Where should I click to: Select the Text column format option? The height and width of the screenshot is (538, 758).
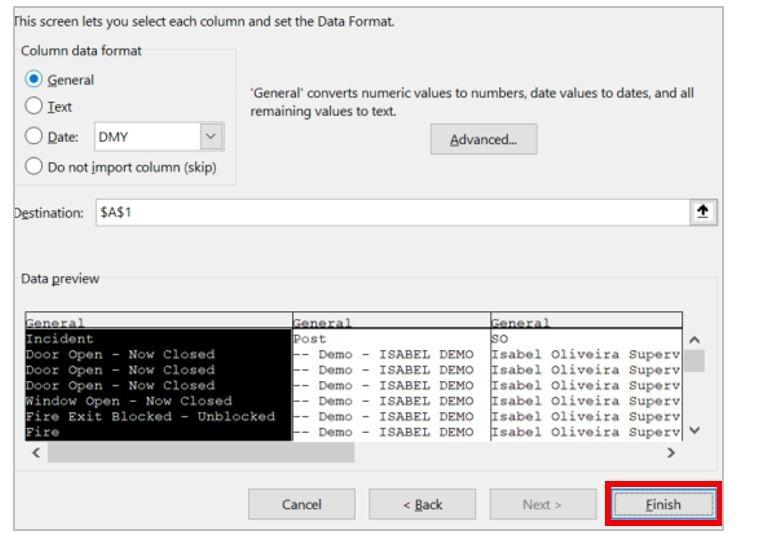click(x=33, y=106)
